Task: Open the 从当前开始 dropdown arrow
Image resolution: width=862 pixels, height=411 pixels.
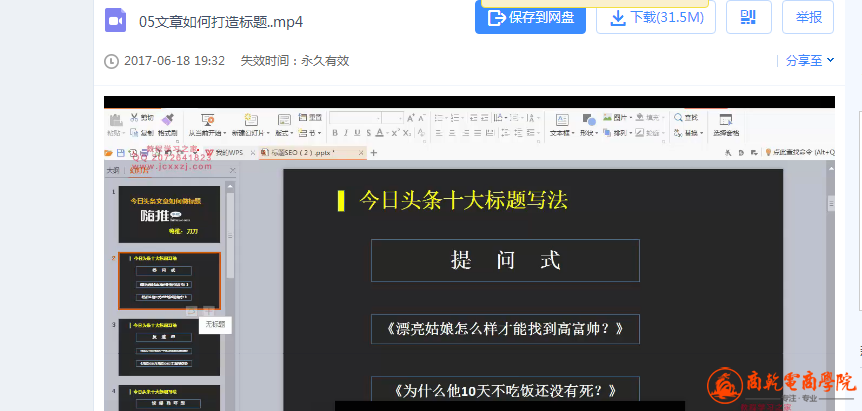Action: pyautogui.click(x=223, y=134)
